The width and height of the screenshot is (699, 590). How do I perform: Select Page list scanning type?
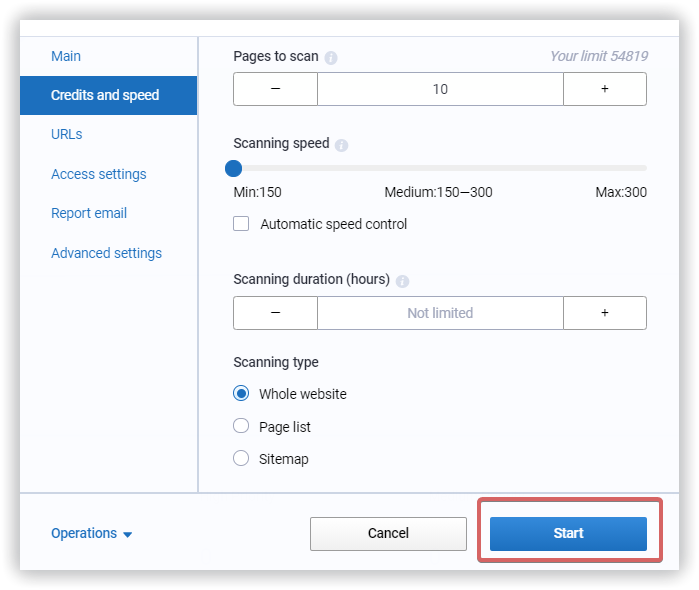click(x=241, y=426)
